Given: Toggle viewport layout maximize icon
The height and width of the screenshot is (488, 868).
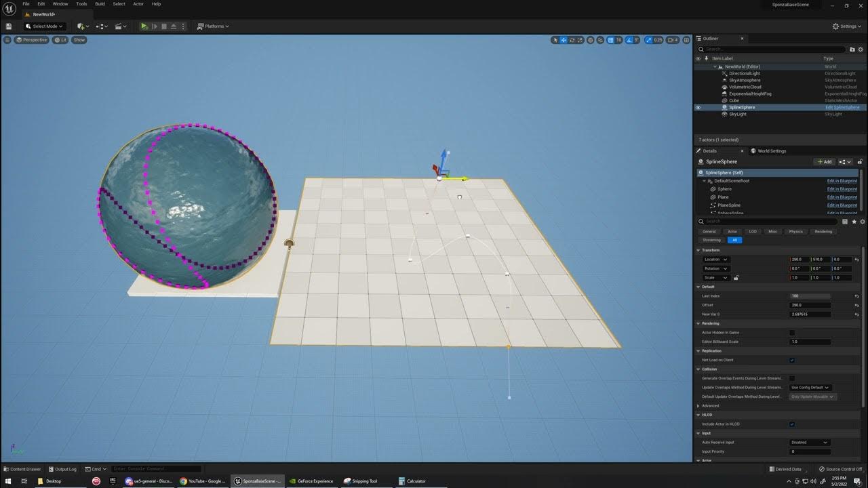Looking at the screenshot, I should coord(686,40).
